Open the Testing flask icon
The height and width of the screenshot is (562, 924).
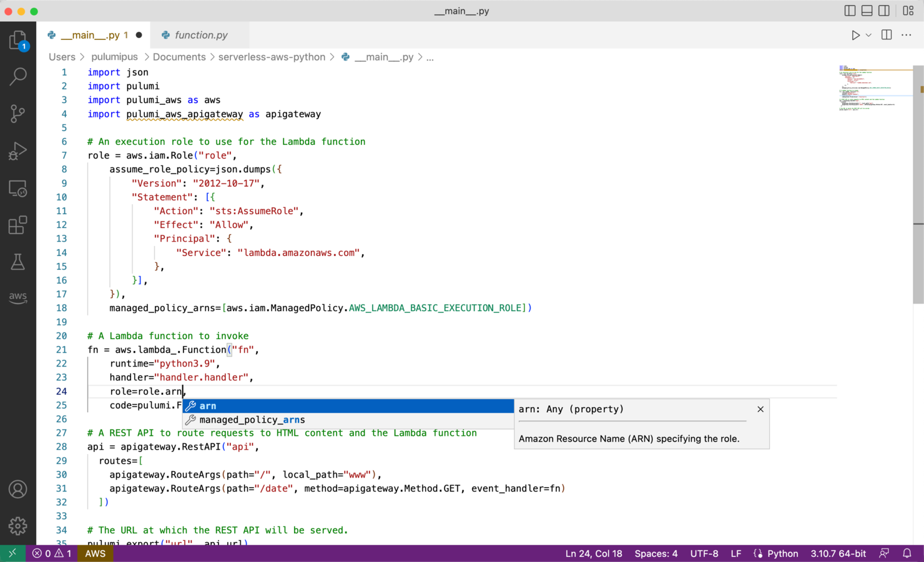[17, 262]
